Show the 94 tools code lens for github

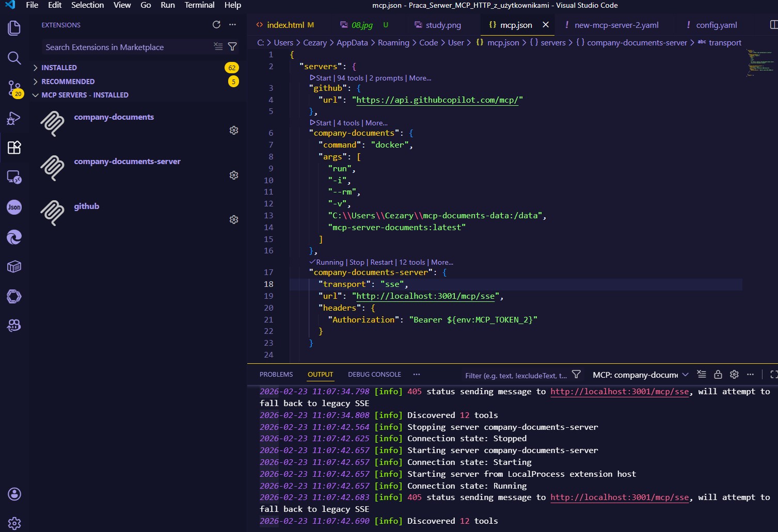click(x=350, y=78)
